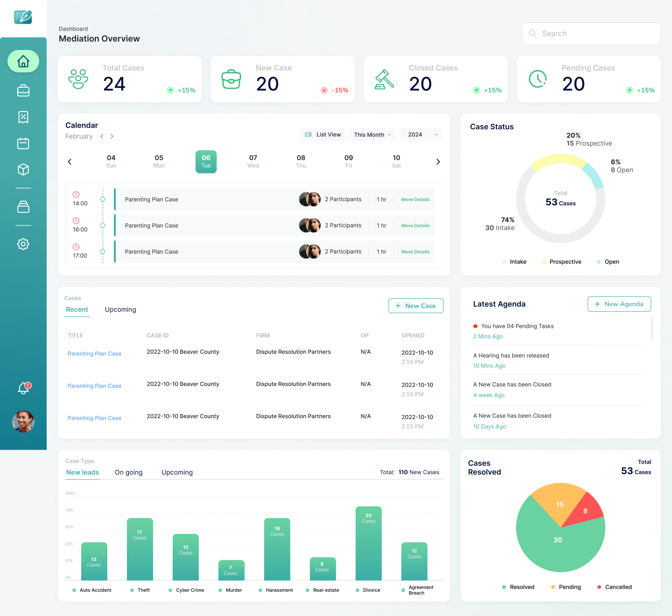Image resolution: width=672 pixels, height=616 pixels.
Task: Go to next week with right chevron
Action: click(x=438, y=162)
